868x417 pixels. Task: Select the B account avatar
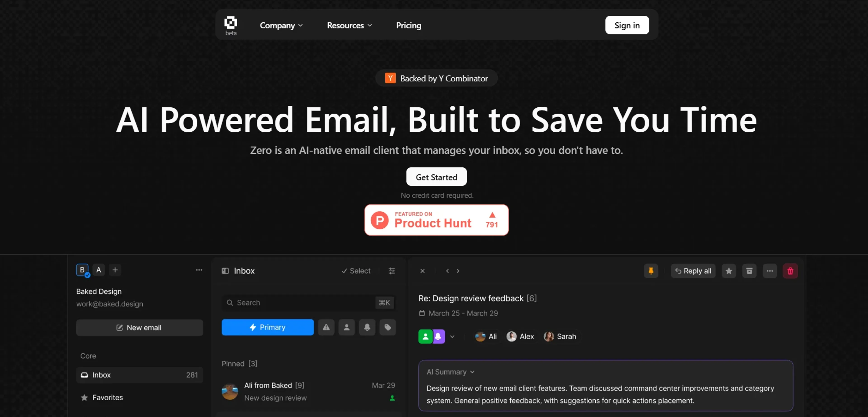tap(82, 270)
